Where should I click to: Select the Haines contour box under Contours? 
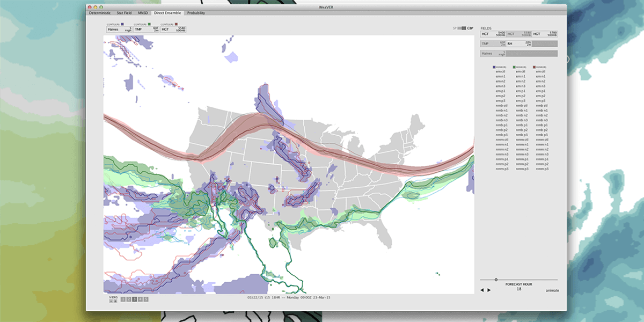click(x=118, y=30)
